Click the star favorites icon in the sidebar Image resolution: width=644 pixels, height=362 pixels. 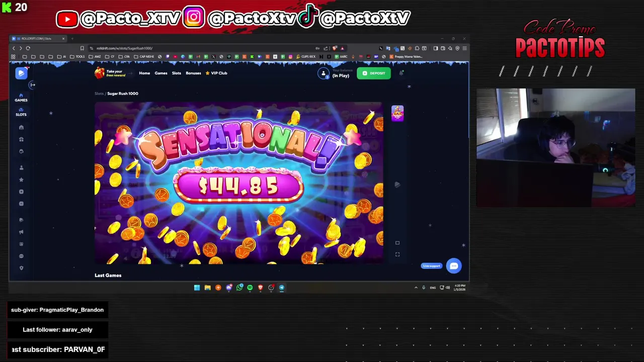pyautogui.click(x=21, y=179)
